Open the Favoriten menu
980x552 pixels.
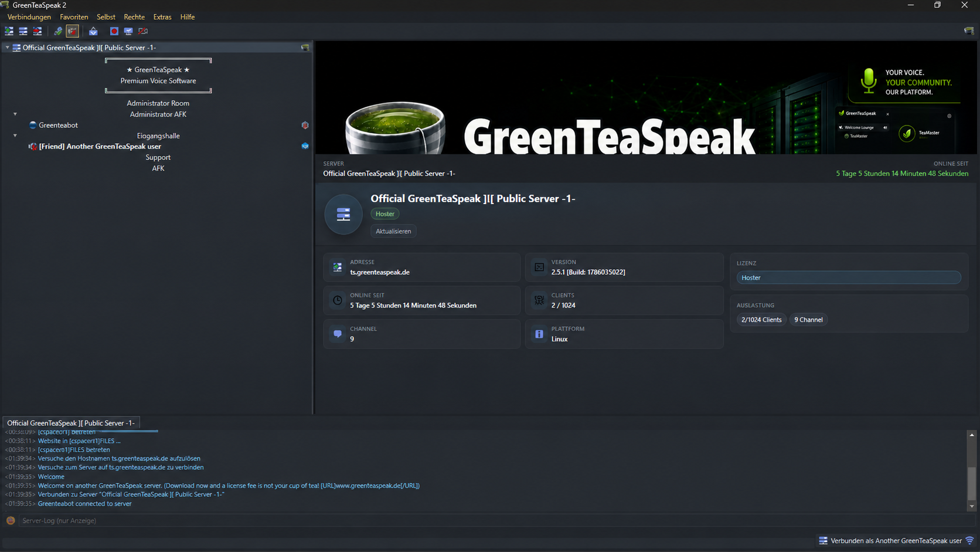(74, 17)
